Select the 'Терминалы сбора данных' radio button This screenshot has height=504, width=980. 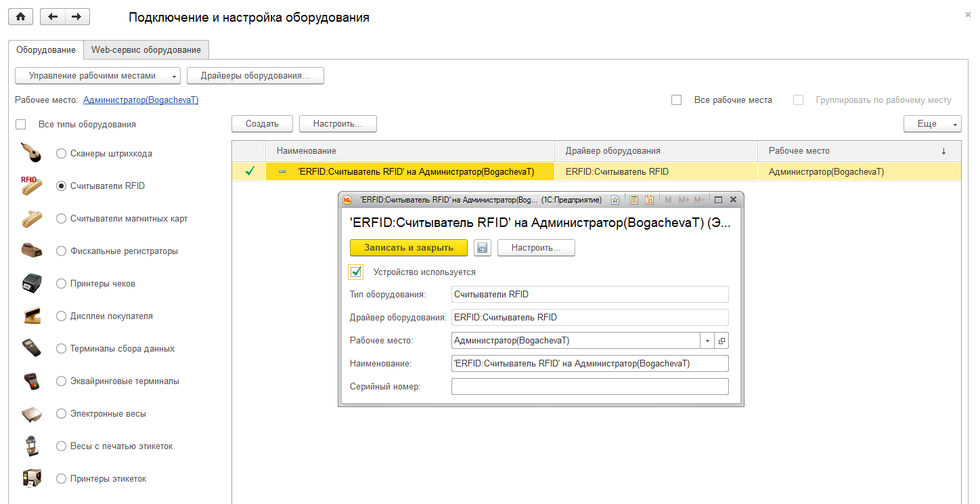62,349
